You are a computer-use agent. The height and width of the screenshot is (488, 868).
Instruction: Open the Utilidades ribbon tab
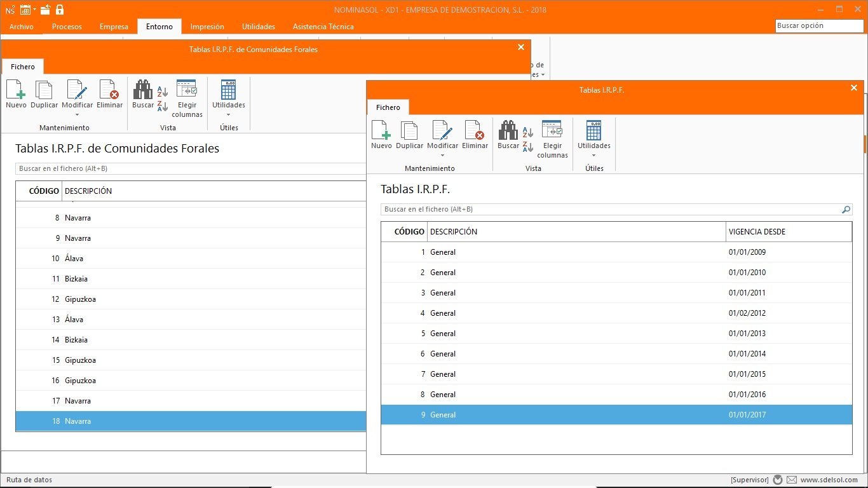259,27
